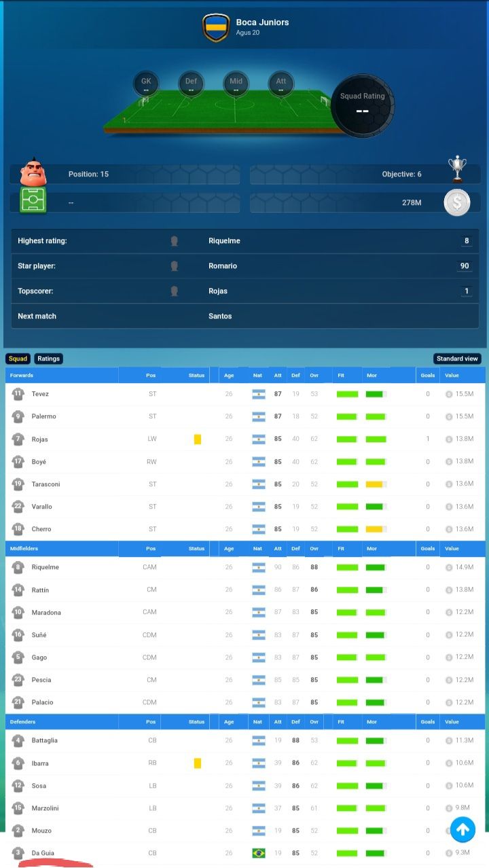Click Tarasconi's number 19 shirt icon
The height and width of the screenshot is (868, 489).
[18, 484]
